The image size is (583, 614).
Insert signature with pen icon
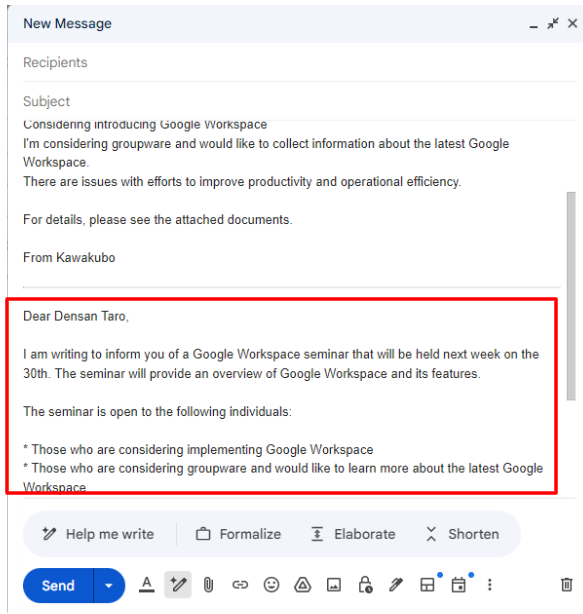[396, 585]
